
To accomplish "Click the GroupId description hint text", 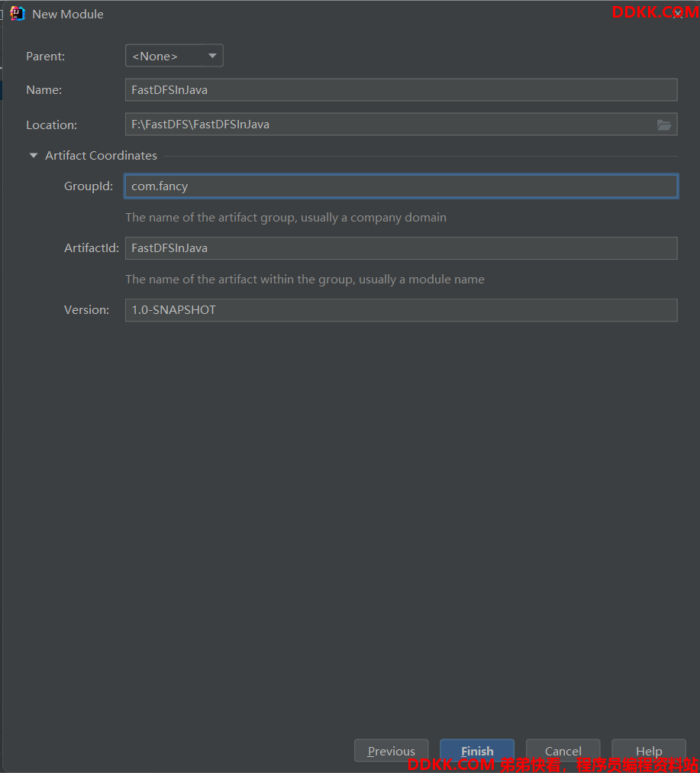I will tap(285, 218).
